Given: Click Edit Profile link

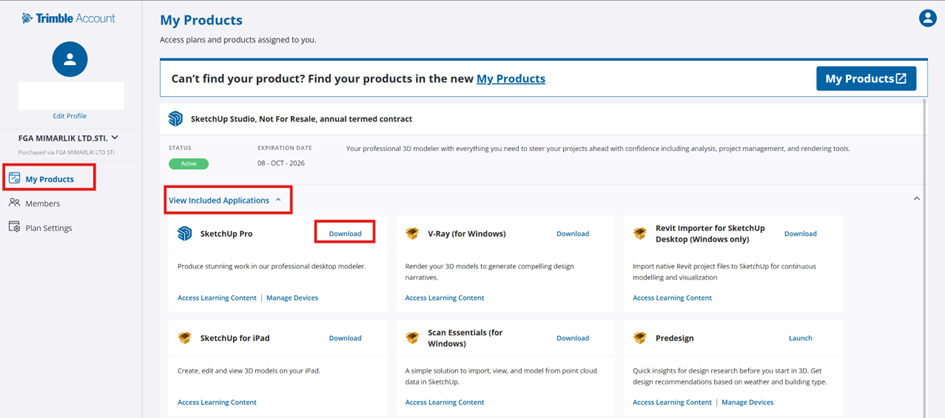Looking at the screenshot, I should (70, 116).
